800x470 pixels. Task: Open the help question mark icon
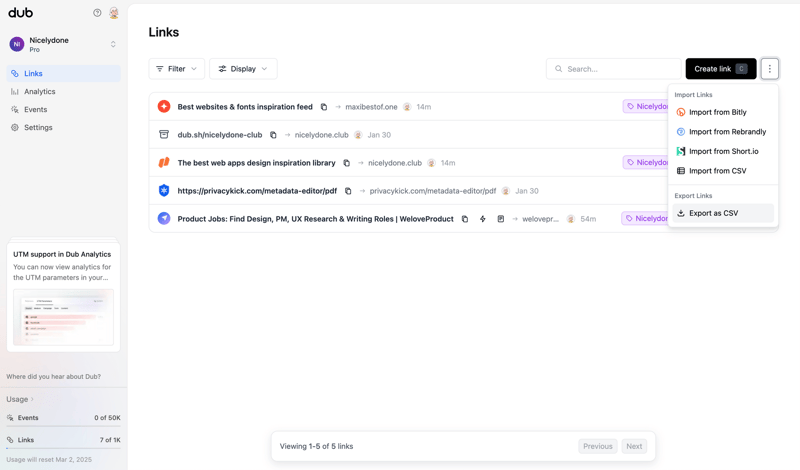[x=97, y=13]
